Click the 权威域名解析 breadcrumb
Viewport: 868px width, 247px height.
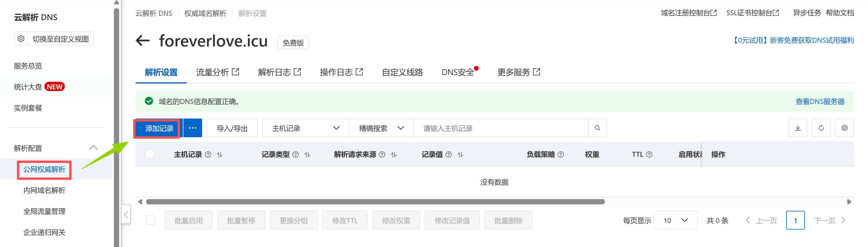(x=205, y=13)
